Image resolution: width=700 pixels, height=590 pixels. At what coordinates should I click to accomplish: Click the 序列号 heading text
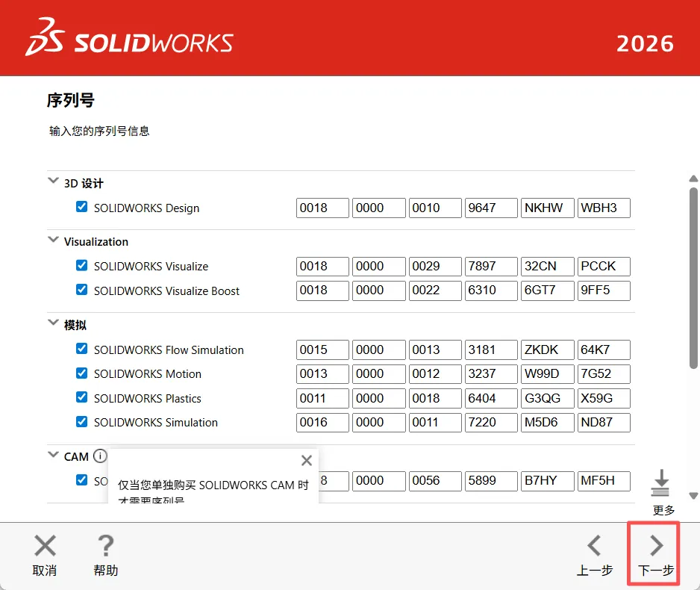coord(71,100)
